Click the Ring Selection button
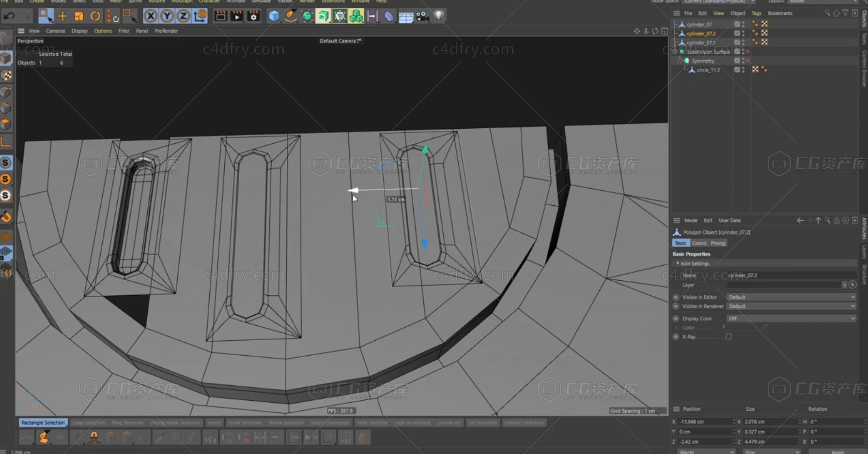The height and width of the screenshot is (454, 868). tap(127, 423)
